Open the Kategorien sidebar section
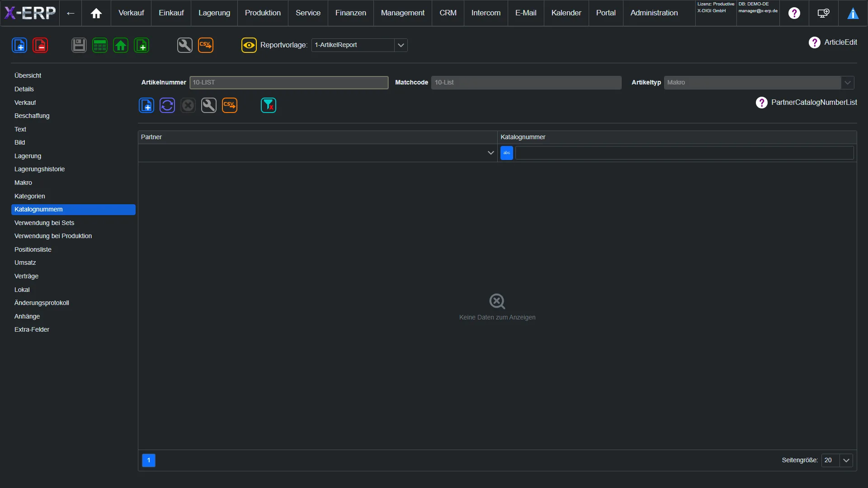 pos(73,196)
